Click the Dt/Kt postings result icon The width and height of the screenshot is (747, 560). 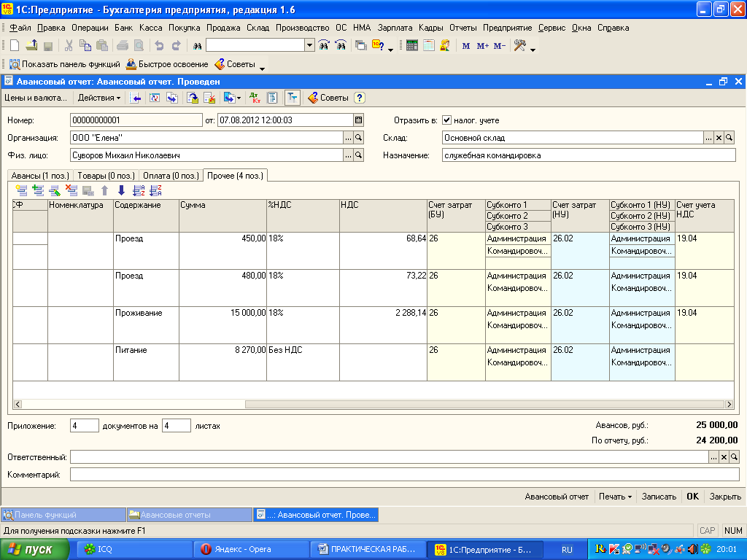pyautogui.click(x=255, y=98)
